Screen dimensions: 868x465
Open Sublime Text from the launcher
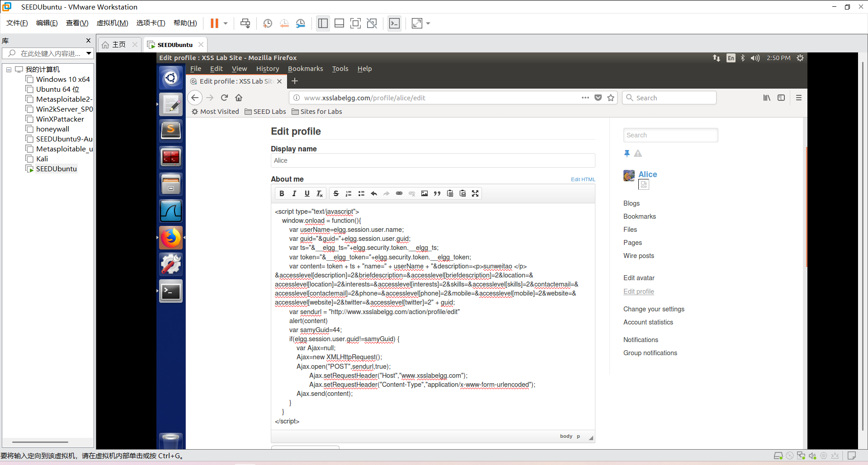(x=171, y=131)
